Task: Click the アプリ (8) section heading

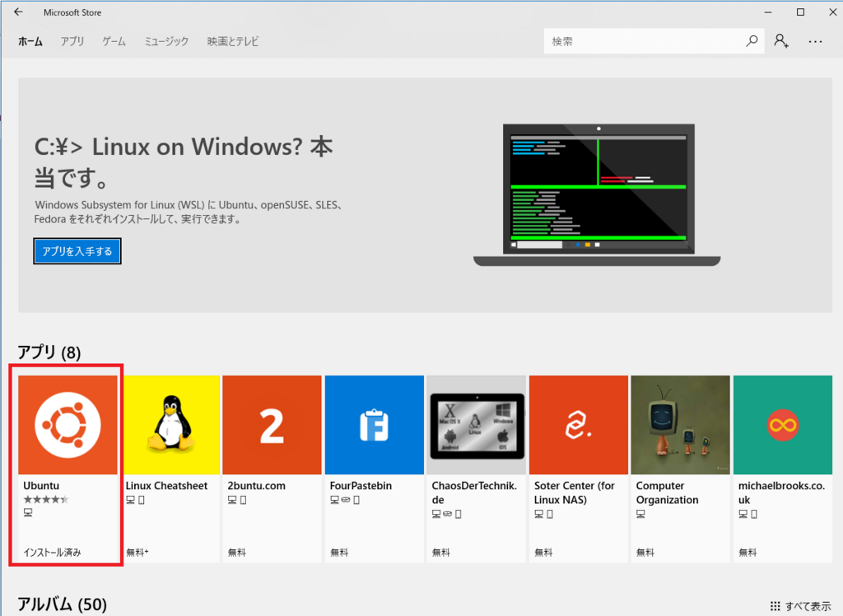Action: coord(49,352)
